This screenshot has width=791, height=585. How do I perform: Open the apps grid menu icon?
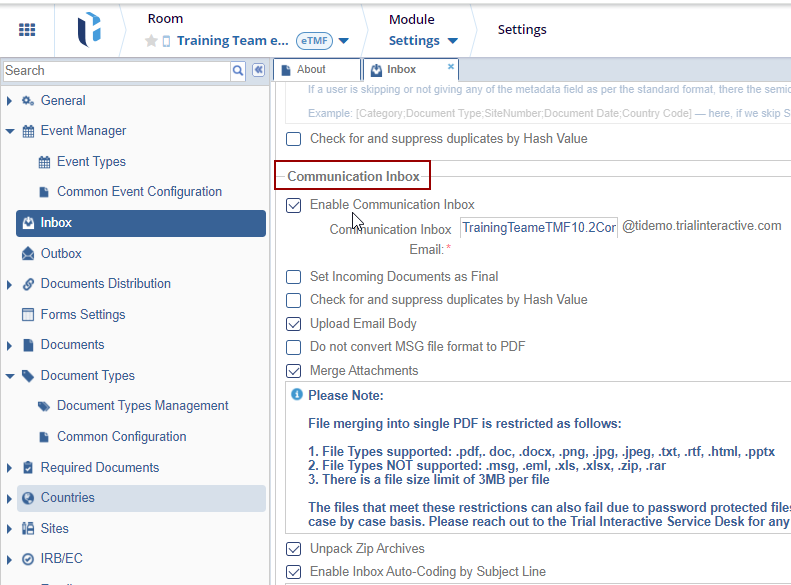(x=28, y=30)
